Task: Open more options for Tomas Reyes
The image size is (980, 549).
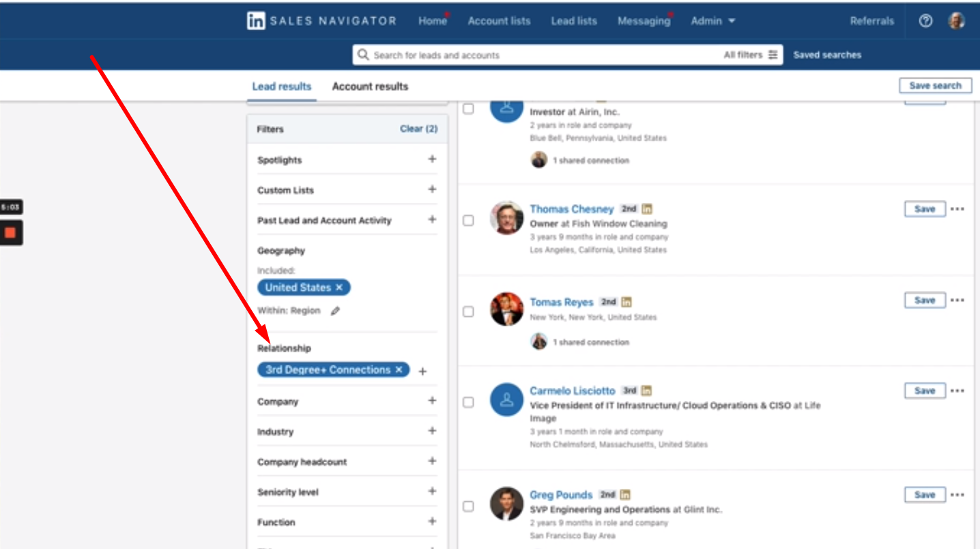Action: pyautogui.click(x=957, y=300)
